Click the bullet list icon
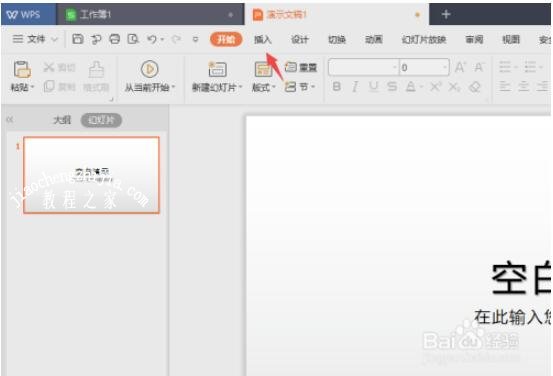553x376 pixels. pyautogui.click(x=505, y=66)
